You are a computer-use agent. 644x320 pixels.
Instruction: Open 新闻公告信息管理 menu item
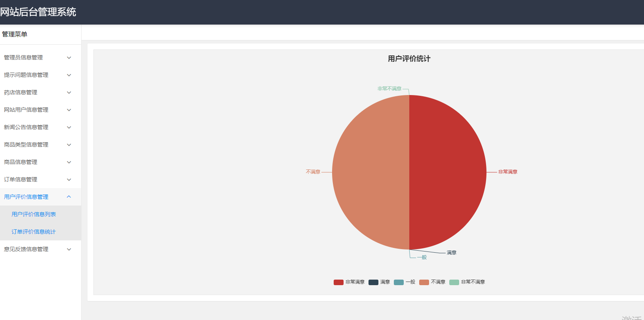[x=40, y=127]
